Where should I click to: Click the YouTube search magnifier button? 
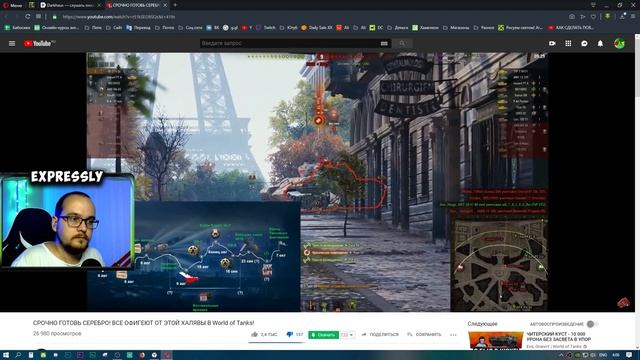402,43
